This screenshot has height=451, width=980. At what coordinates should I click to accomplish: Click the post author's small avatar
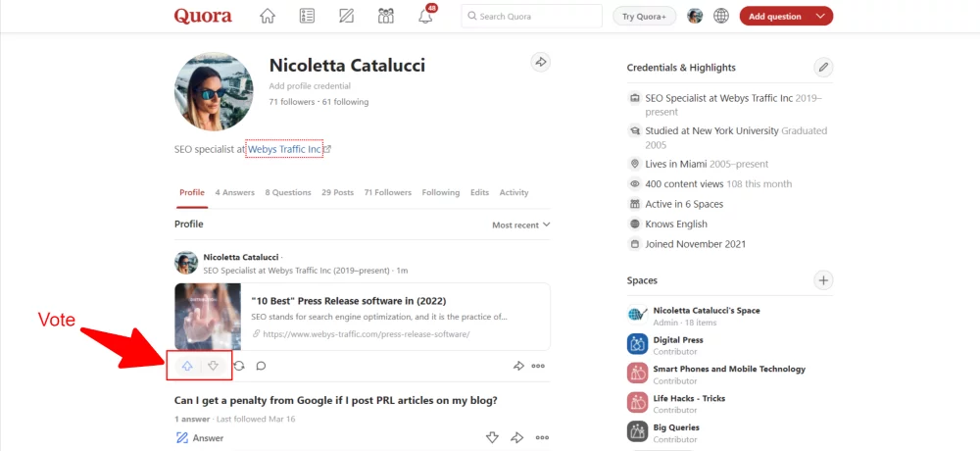(x=186, y=263)
